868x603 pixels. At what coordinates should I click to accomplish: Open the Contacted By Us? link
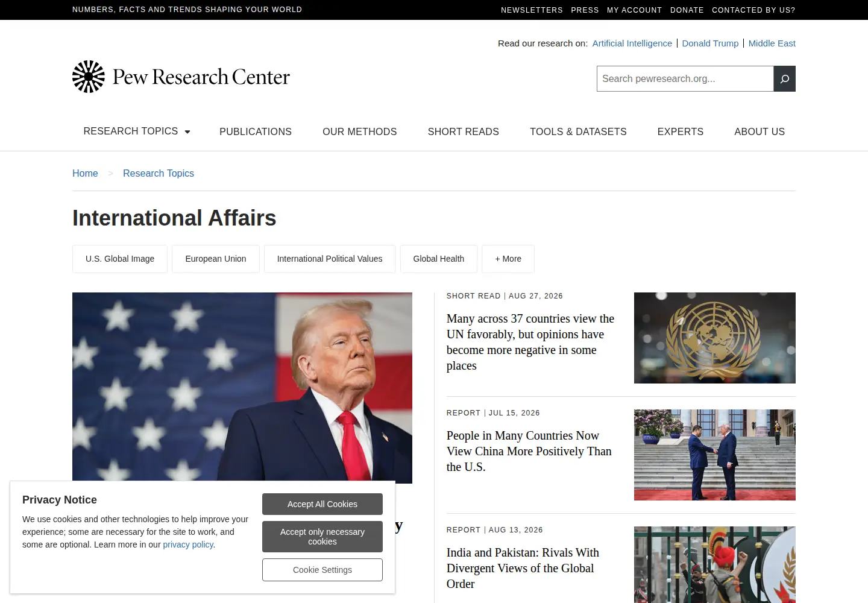coord(753,10)
